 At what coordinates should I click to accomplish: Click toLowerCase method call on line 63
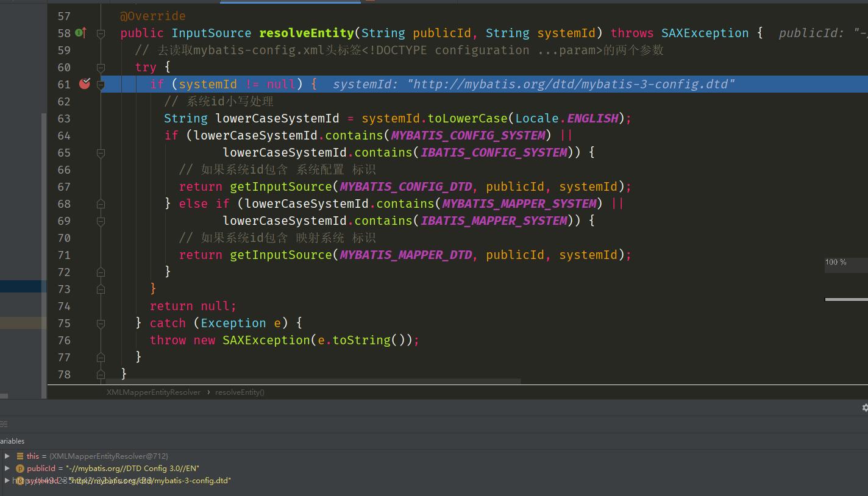coord(468,118)
